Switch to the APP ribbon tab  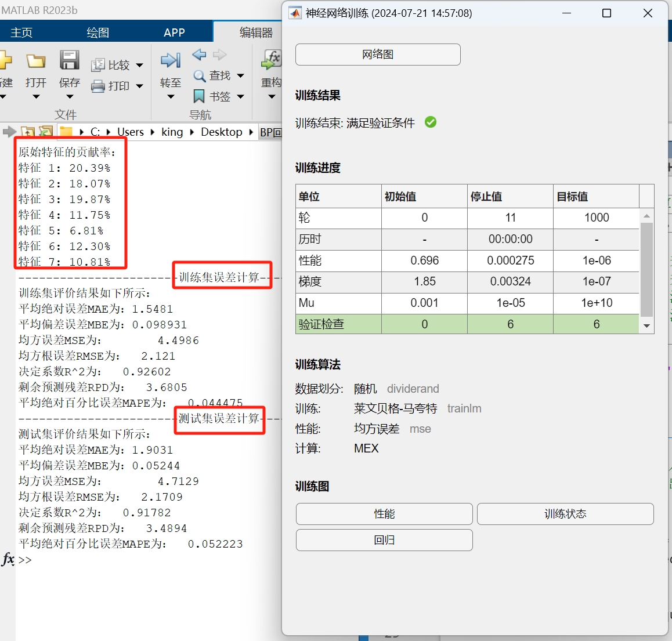pos(174,32)
